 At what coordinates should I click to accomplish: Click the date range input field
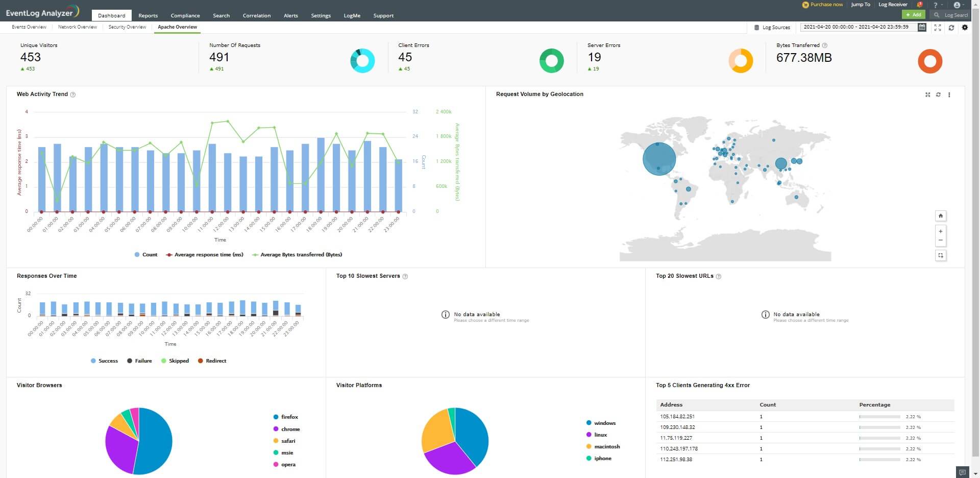856,27
